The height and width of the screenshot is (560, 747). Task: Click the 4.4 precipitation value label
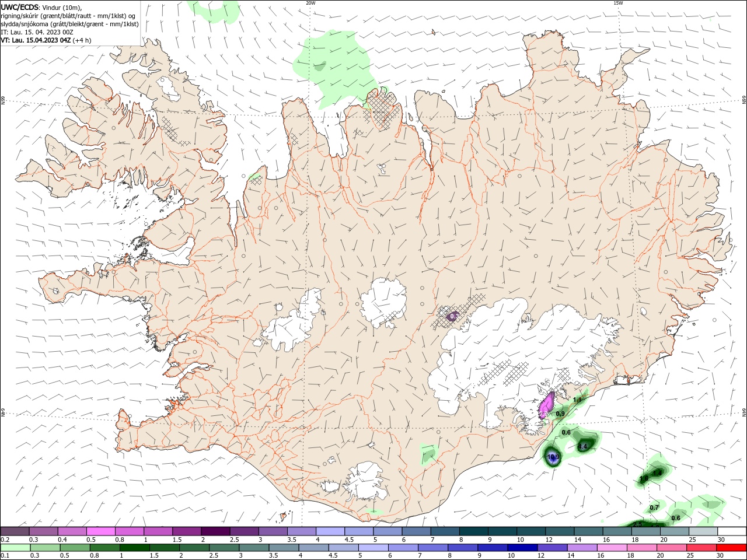(x=582, y=447)
